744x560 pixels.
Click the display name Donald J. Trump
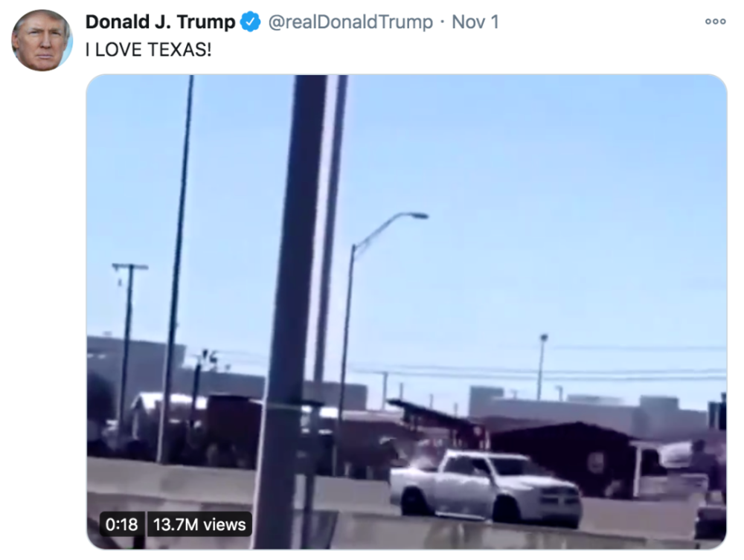pyautogui.click(x=160, y=22)
